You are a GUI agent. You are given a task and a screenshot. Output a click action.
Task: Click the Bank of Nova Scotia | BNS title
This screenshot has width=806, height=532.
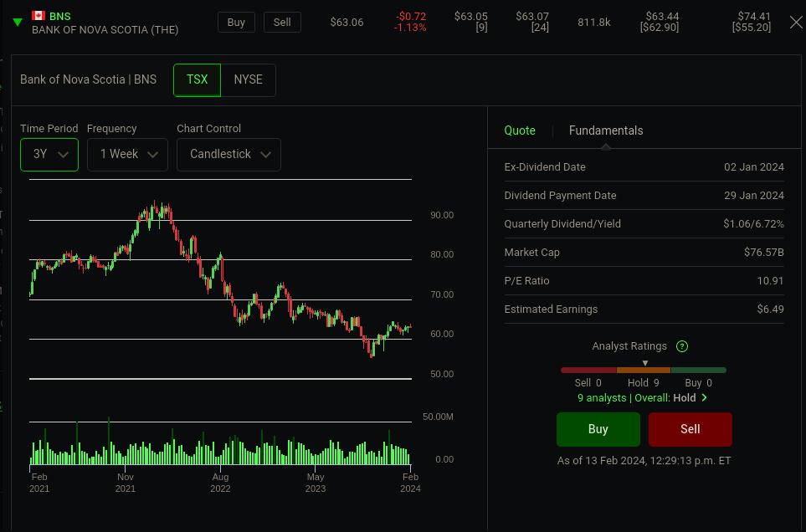[89, 79]
